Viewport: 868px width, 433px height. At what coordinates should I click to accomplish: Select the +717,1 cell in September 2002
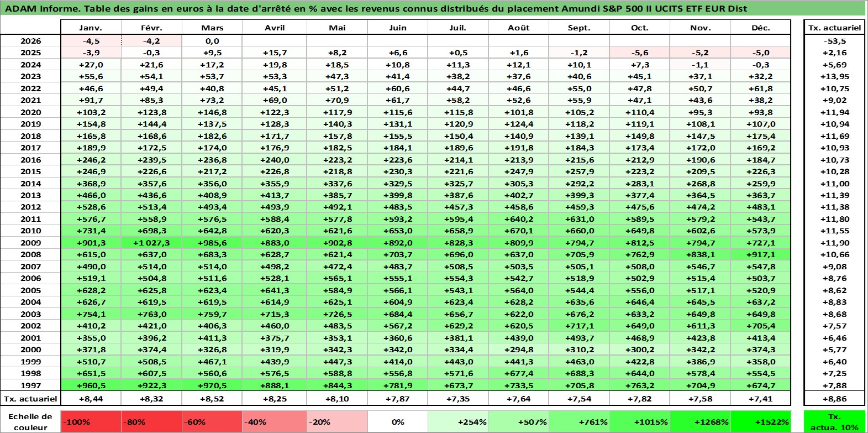[x=579, y=326]
